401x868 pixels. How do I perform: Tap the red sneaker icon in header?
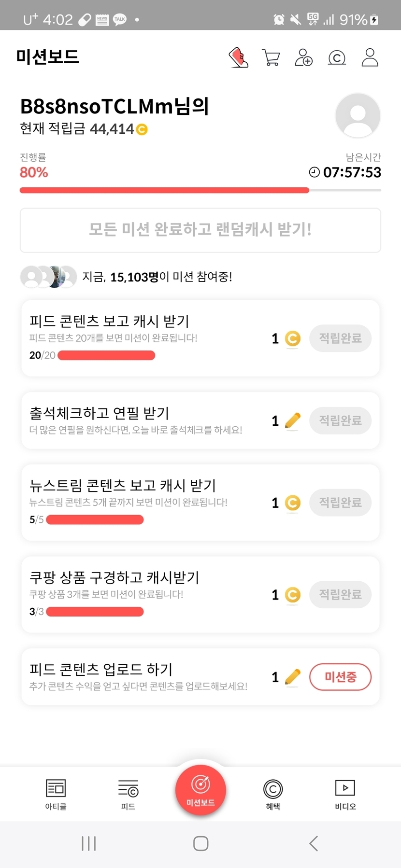238,57
